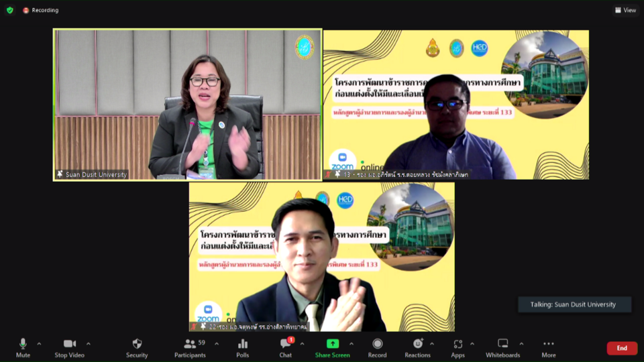This screenshot has height=362, width=644.
Task: Stop Video camera feed
Action: coord(70,347)
